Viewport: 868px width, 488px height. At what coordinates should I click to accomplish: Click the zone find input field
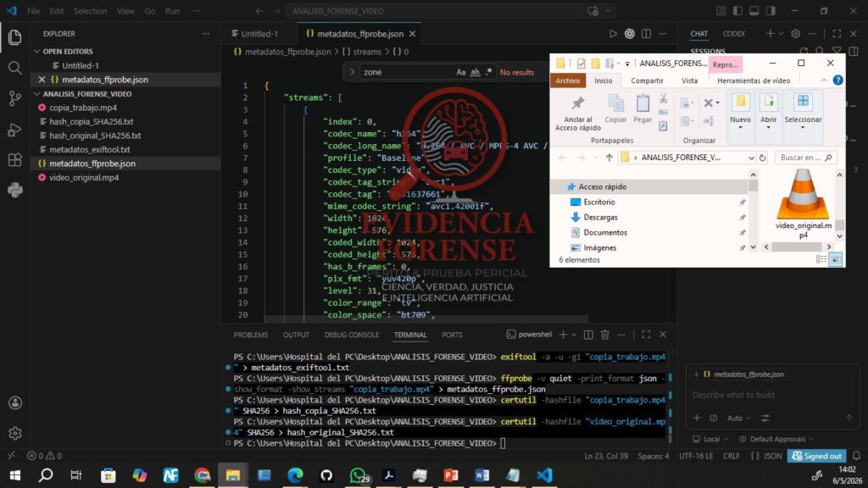(407, 72)
